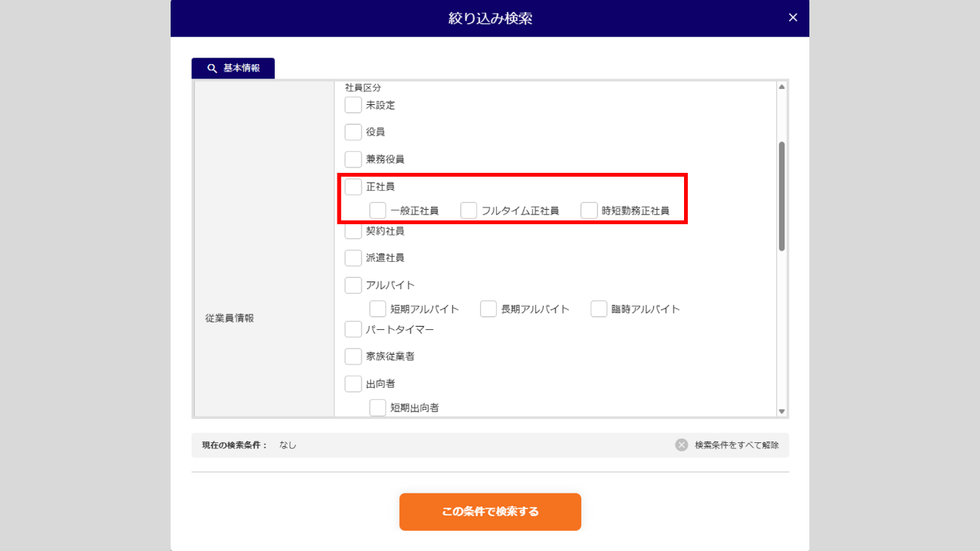Viewport: 980px width, 551px height.
Task: Check the フルタイム正社員 option
Action: (469, 211)
